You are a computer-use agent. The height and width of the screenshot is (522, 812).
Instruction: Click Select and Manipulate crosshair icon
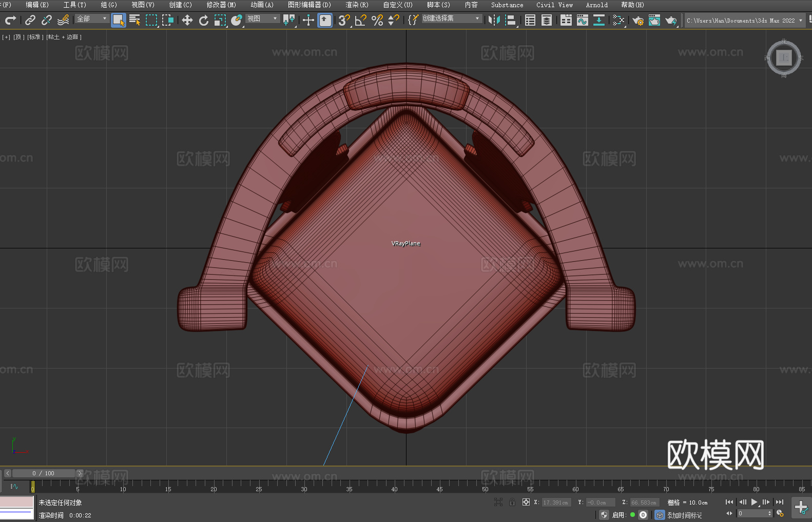308,20
